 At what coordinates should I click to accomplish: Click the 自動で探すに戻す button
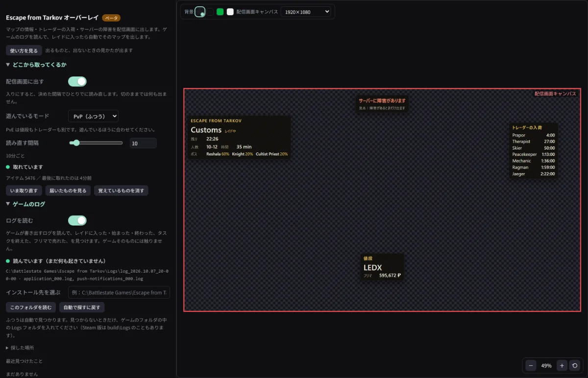(x=82, y=307)
